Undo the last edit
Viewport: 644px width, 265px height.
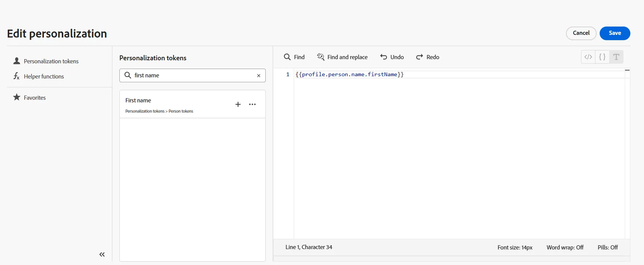pyautogui.click(x=392, y=57)
